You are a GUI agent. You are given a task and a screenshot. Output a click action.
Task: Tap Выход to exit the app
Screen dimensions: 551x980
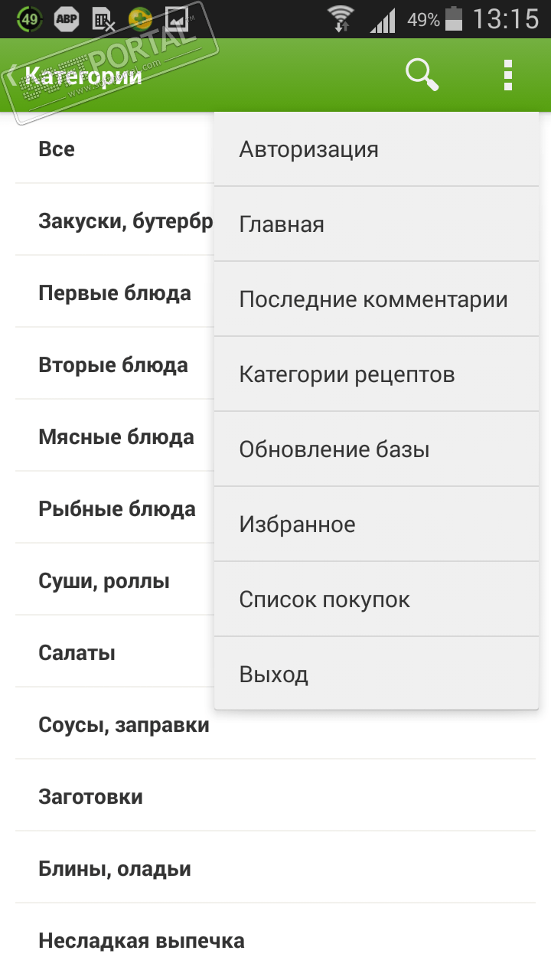click(x=376, y=675)
